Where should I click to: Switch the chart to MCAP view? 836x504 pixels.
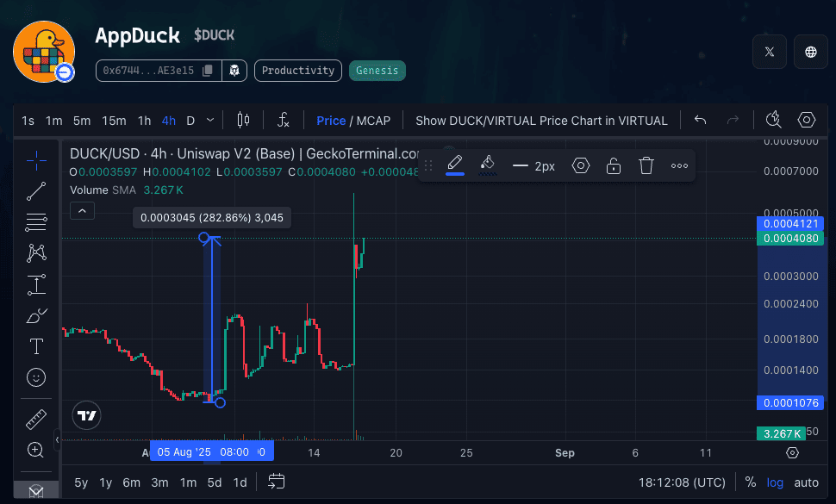(373, 121)
